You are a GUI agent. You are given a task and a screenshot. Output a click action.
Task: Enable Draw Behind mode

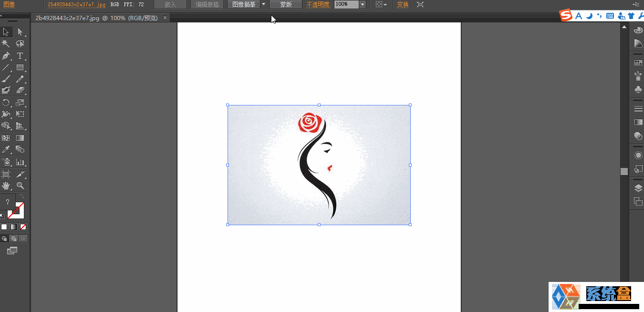[14, 238]
